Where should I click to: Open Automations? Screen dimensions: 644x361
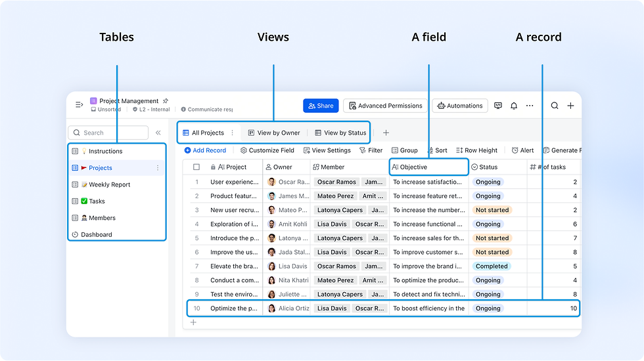[460, 106]
